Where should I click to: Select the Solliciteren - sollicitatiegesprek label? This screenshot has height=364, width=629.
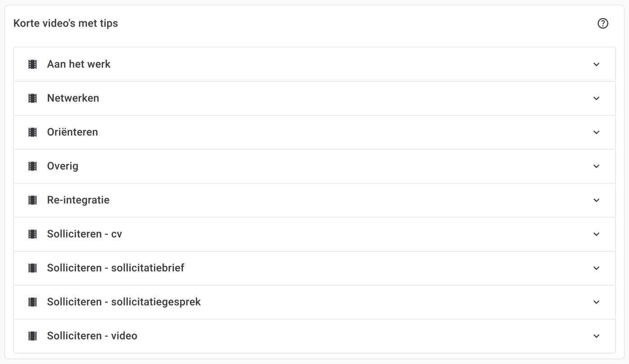tap(124, 302)
